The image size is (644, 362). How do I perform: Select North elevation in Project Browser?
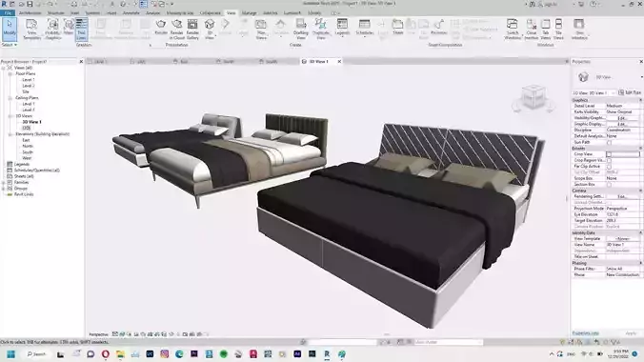click(x=28, y=146)
